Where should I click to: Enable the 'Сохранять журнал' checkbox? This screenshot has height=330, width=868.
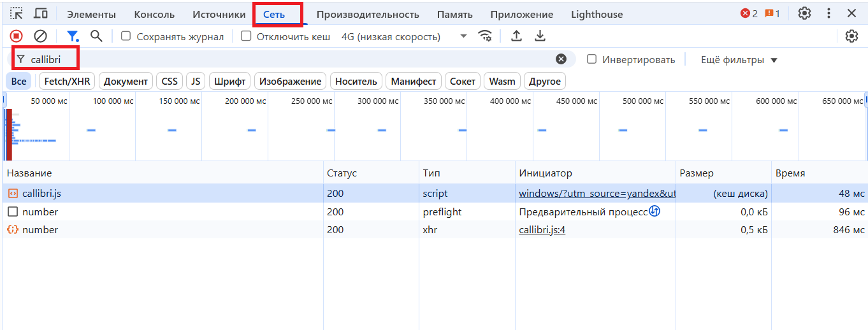tap(126, 36)
